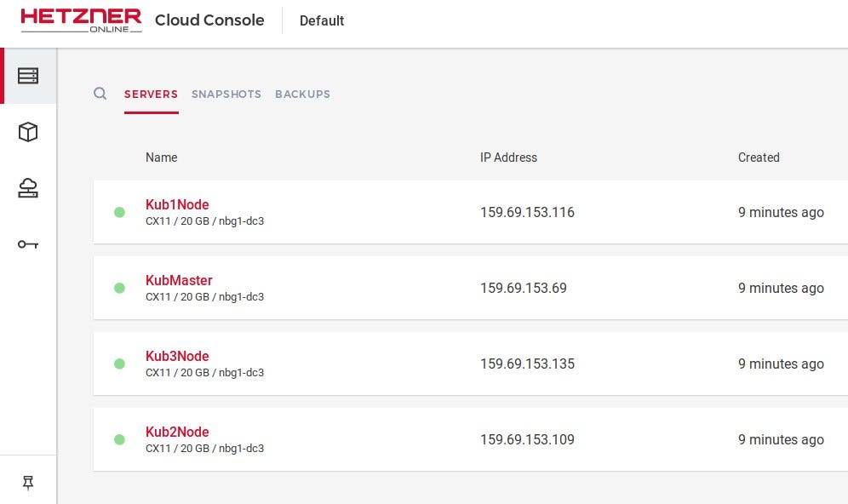This screenshot has width=848, height=504.
Task: Click the CX11 spec line under KubMaster
Action: click(x=204, y=297)
